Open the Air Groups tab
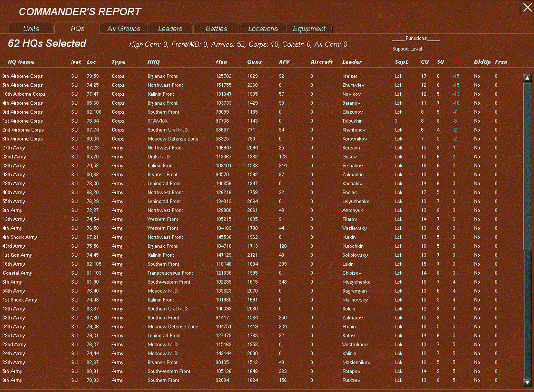This screenshot has height=392, width=534. click(124, 28)
